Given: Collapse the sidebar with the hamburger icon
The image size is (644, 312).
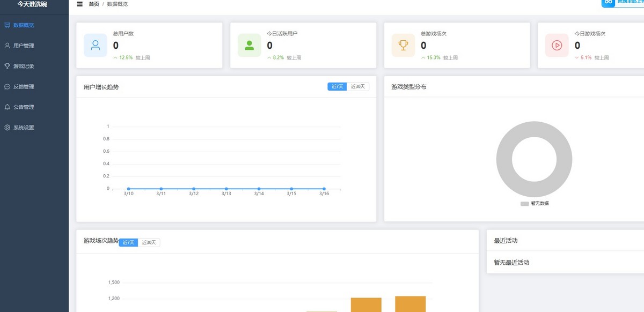Looking at the screenshot, I should tap(80, 4).
